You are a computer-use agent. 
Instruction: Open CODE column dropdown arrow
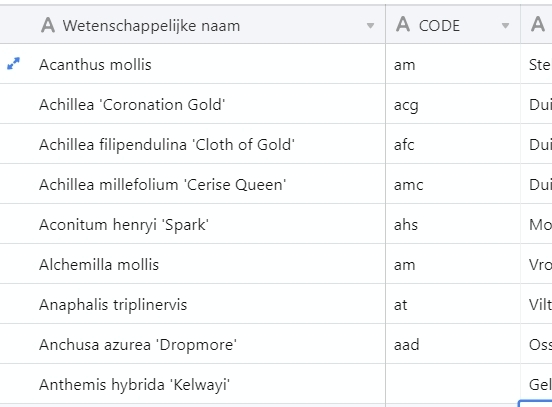(x=505, y=26)
